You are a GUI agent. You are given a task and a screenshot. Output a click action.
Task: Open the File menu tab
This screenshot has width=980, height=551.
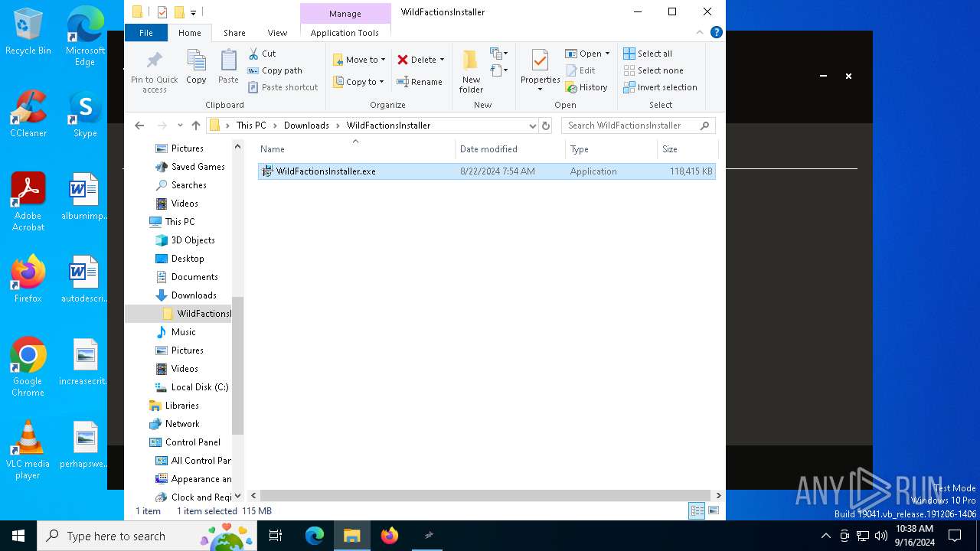tap(145, 33)
